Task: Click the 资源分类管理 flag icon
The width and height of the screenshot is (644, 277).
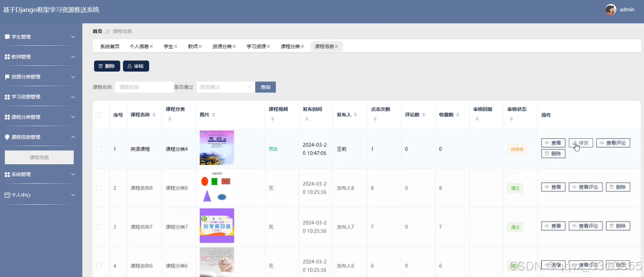Action: [x=7, y=77]
